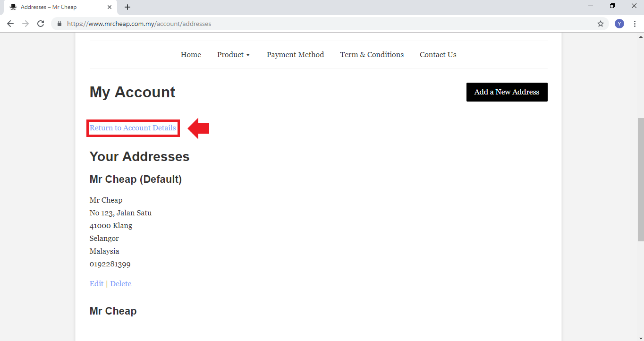Select the Addresses – Mr Cheap tab
This screenshot has width=644, height=341.
(x=60, y=7)
